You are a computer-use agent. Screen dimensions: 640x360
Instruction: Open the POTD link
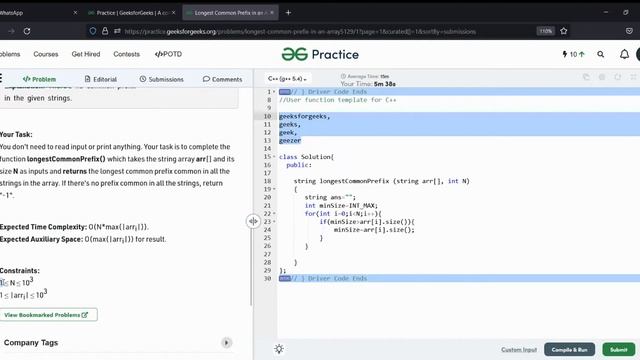[x=168, y=54]
